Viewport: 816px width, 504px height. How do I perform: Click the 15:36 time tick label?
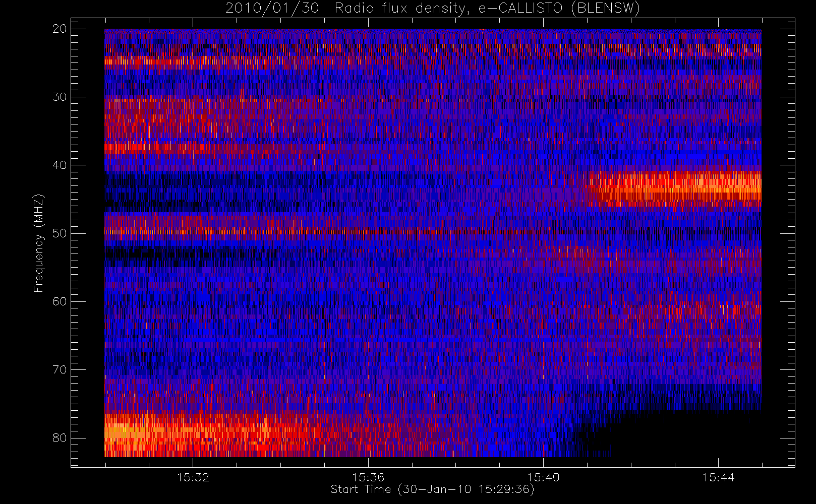pos(368,477)
